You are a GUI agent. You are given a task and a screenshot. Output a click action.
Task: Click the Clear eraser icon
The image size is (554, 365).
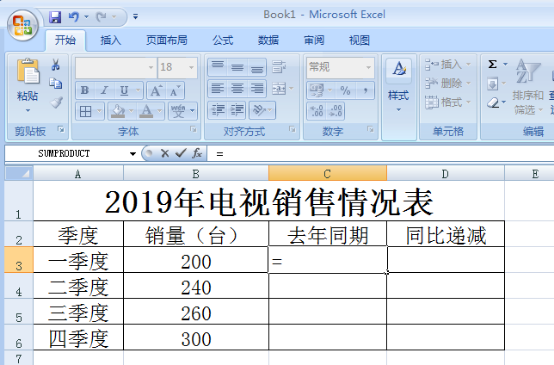pos(493,103)
